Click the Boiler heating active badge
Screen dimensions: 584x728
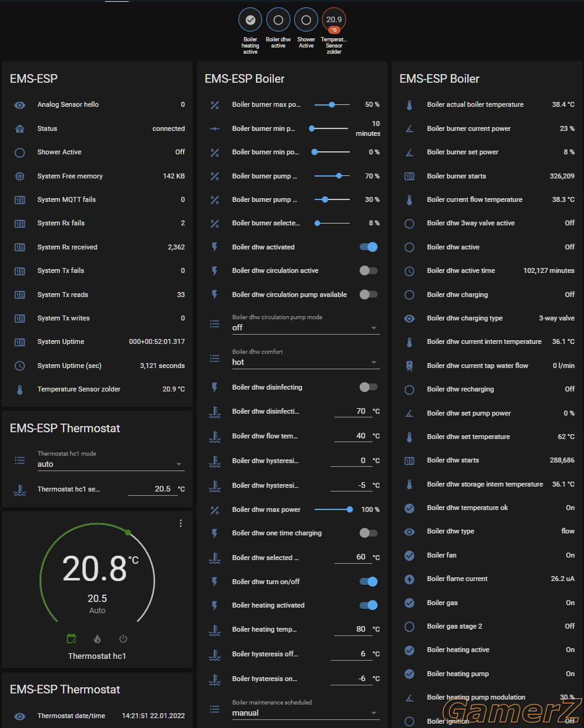(x=250, y=20)
